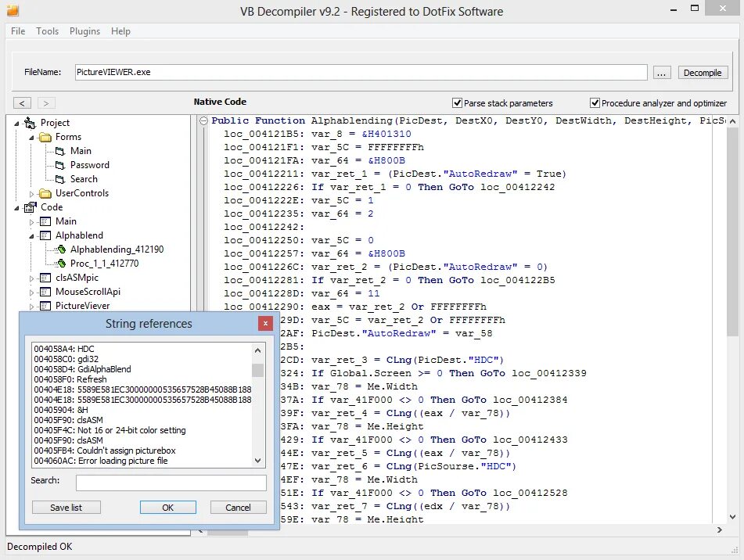Expand the MouseScrollApi module node
The image size is (744, 560).
tap(32, 293)
